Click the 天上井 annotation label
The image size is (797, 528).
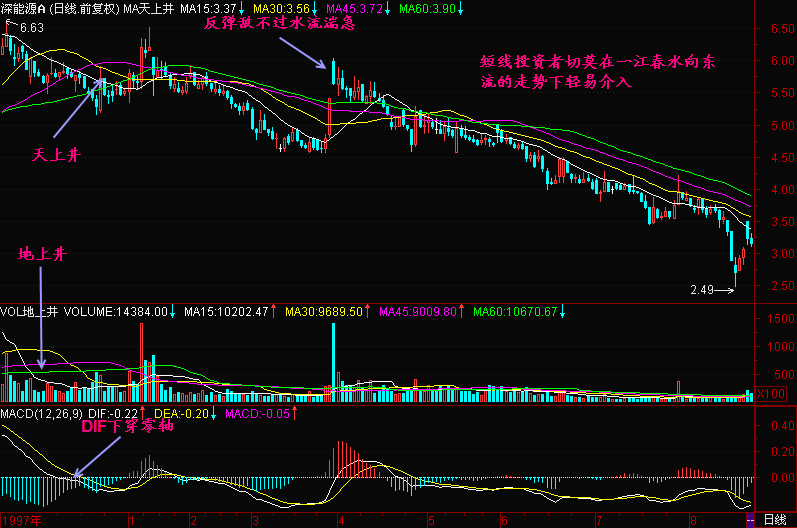point(54,155)
